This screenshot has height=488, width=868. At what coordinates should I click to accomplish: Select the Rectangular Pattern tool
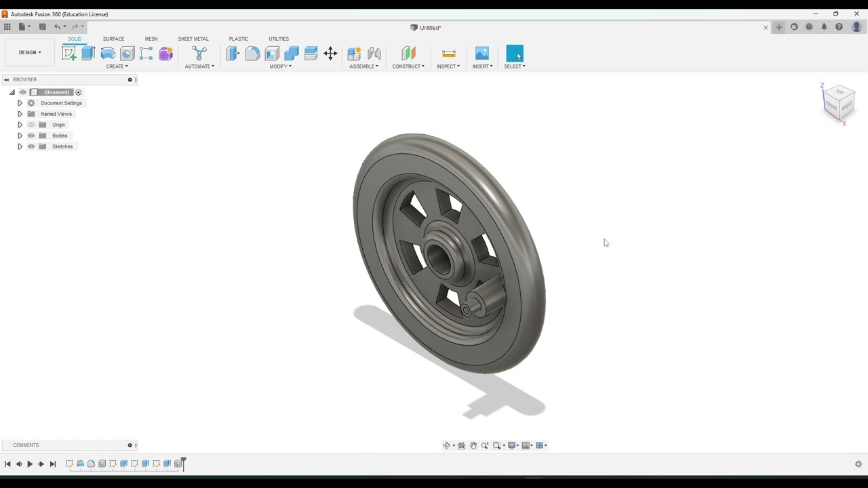click(146, 54)
